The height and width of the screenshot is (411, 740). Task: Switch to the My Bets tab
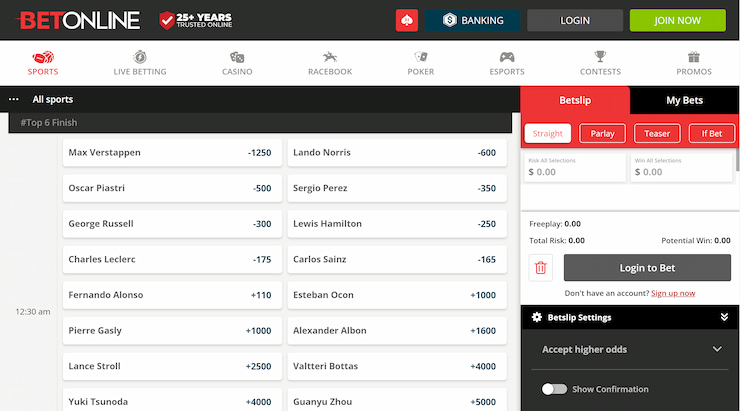click(x=684, y=100)
